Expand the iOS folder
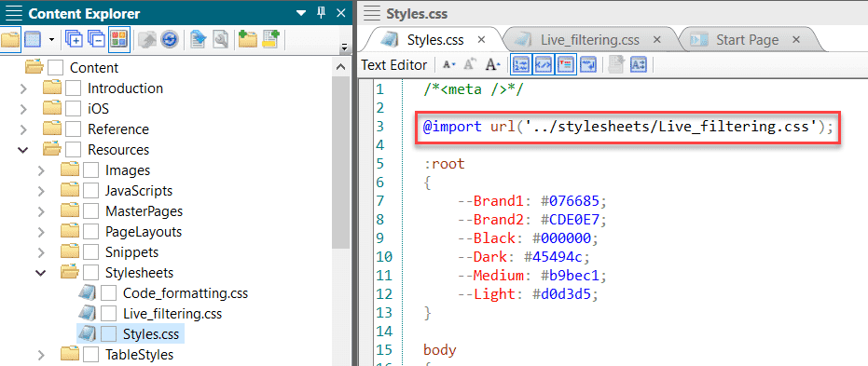Image resolution: width=868 pixels, height=366 pixels. [x=23, y=109]
